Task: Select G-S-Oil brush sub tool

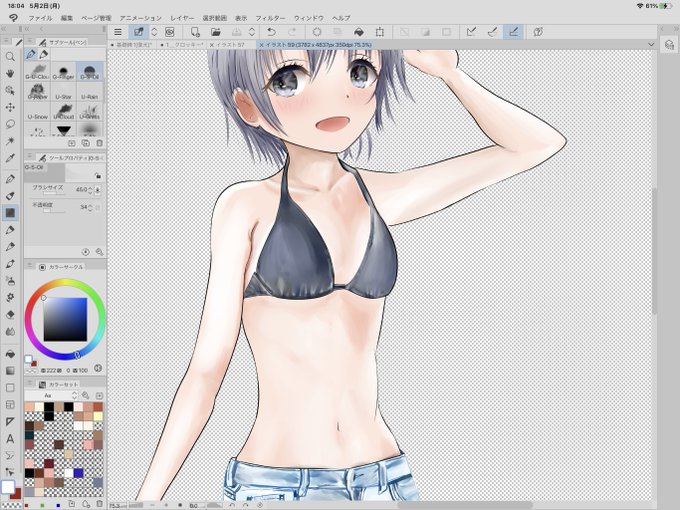Action: [89, 72]
